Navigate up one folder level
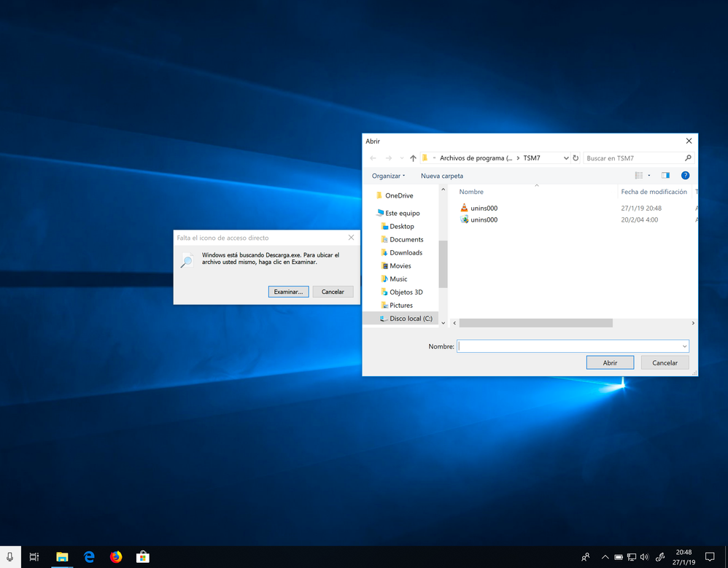The width and height of the screenshot is (728, 568). [412, 157]
